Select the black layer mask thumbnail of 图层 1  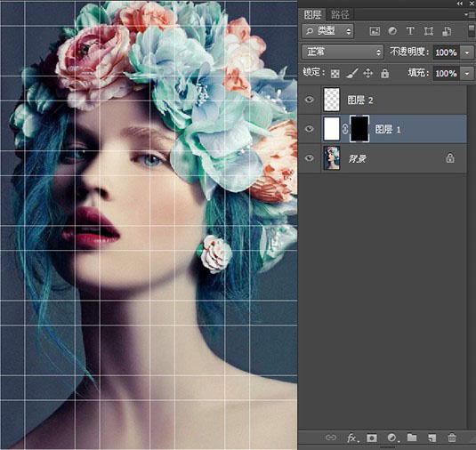(359, 129)
